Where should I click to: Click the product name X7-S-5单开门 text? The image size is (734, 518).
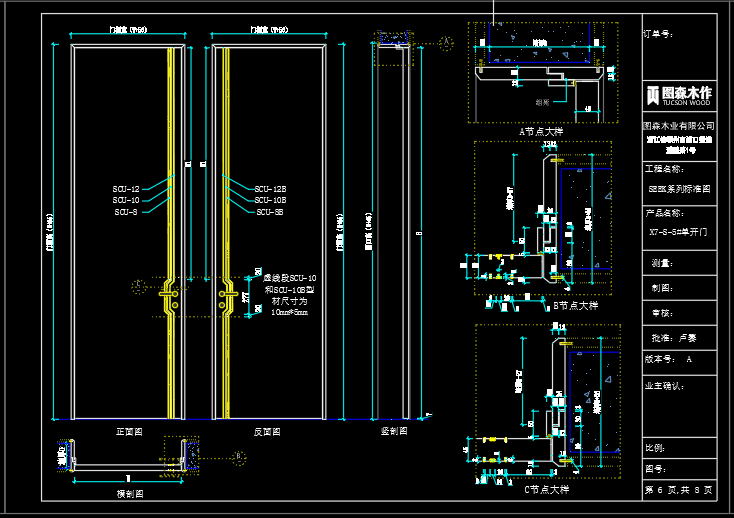(x=678, y=231)
